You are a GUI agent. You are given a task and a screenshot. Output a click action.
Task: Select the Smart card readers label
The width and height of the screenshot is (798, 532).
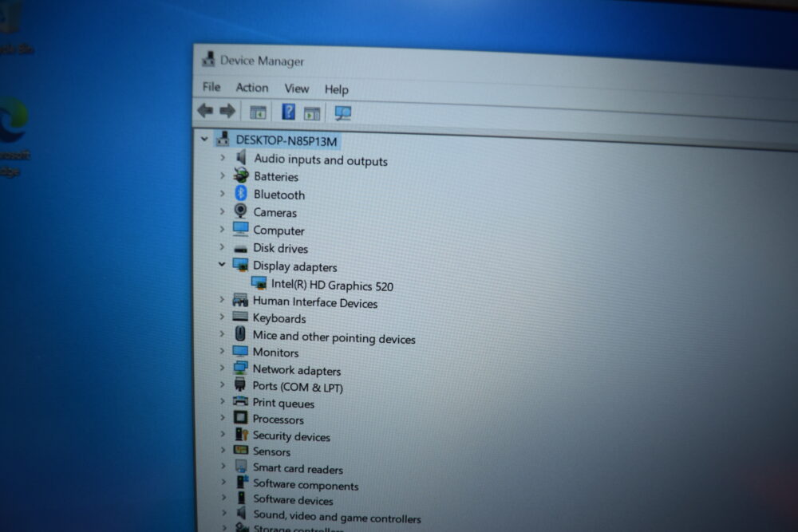pyautogui.click(x=298, y=468)
